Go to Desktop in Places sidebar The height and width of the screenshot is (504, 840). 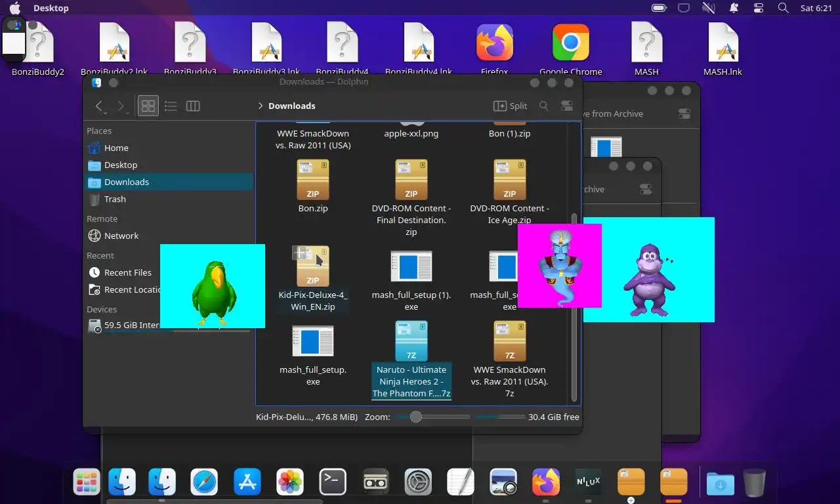tap(169, 165)
